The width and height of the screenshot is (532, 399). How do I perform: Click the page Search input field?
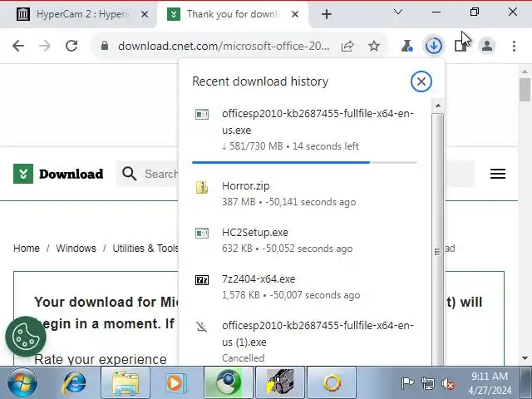click(160, 174)
